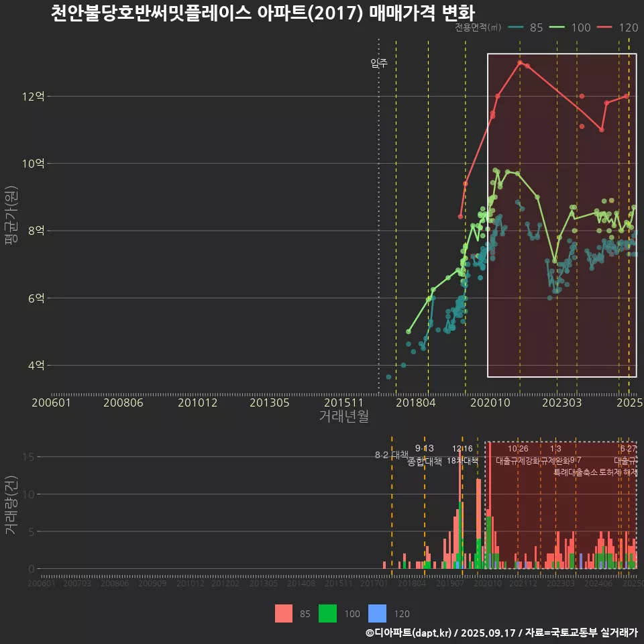Image resolution: width=644 pixels, height=644 pixels.
Task: Click the 6억 y-axis label
Action: click(36, 298)
